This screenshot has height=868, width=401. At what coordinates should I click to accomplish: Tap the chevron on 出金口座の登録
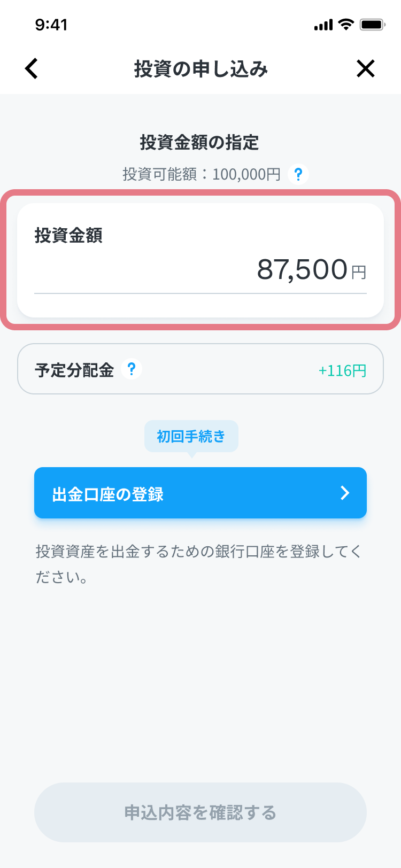[345, 493]
